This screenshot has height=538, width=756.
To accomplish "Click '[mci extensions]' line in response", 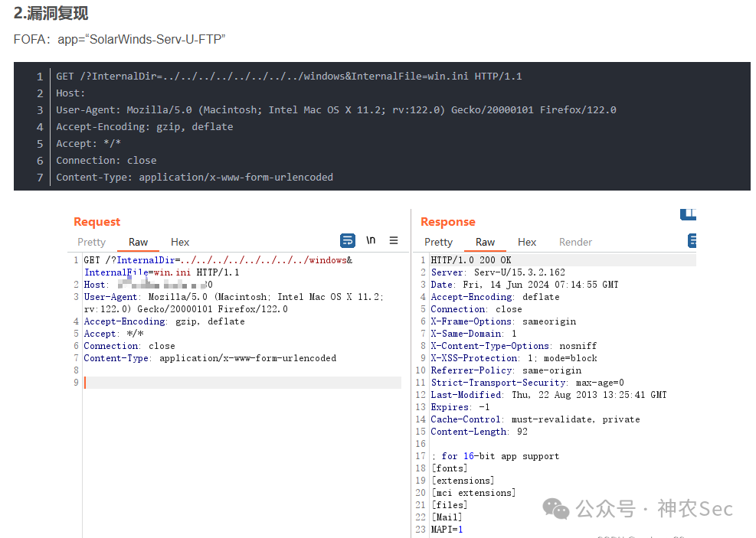I will (x=473, y=493).
